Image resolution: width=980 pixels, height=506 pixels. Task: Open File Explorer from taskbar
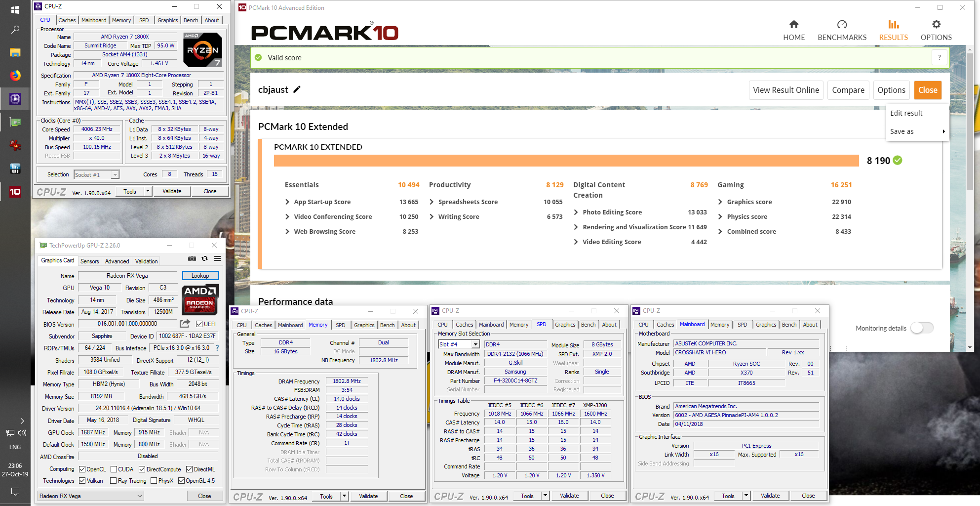click(15, 52)
